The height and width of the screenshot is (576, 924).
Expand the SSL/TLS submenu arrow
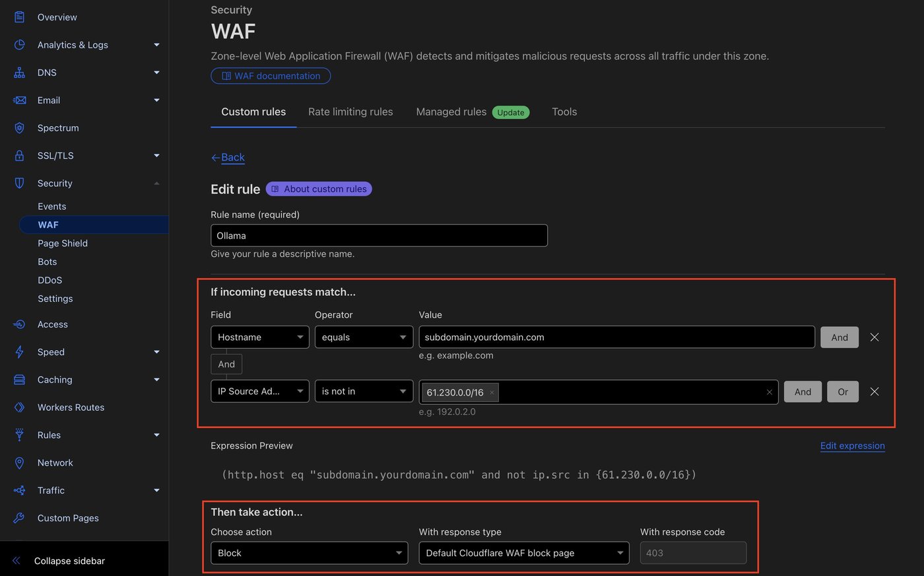[x=156, y=156]
